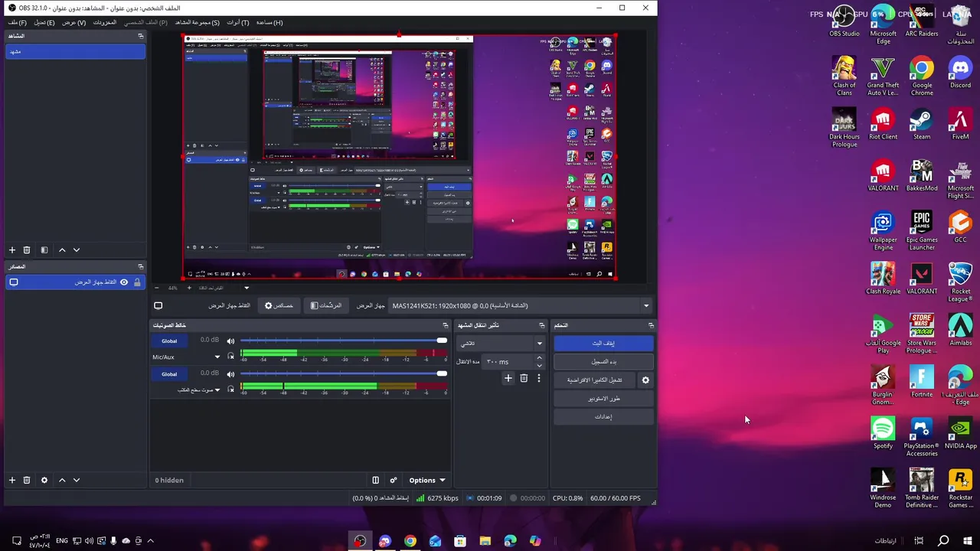
Task: Open source properties gear in the Sources (المصادر) panel
Action: tap(44, 480)
